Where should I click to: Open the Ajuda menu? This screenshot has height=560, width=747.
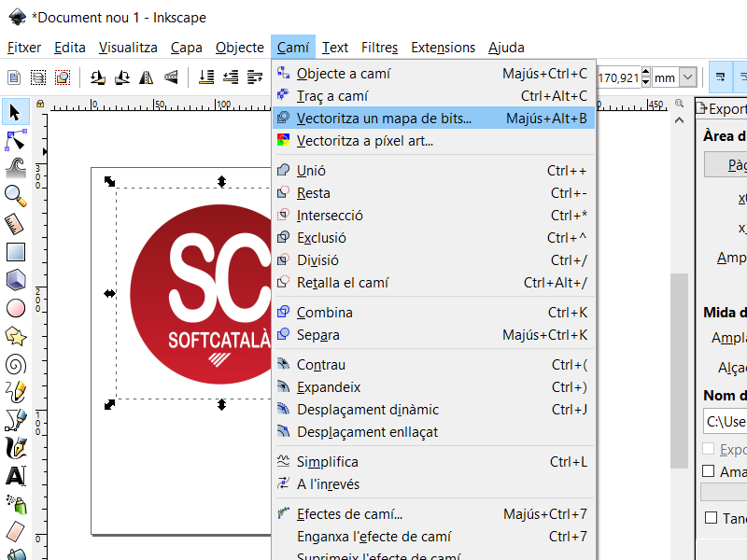(506, 48)
